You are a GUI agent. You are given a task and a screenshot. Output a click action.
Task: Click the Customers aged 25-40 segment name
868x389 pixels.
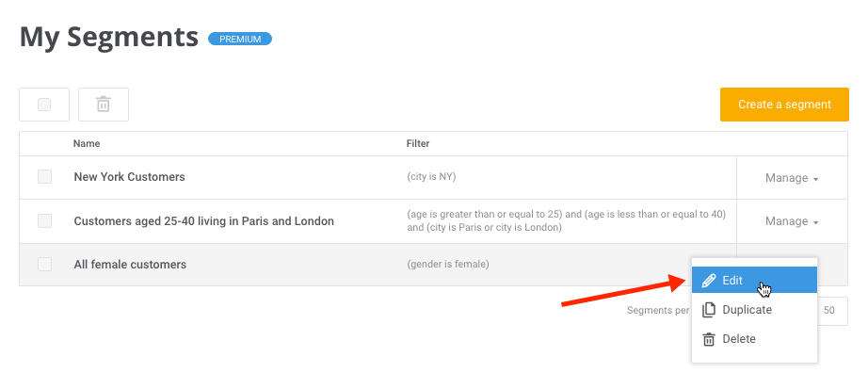tap(203, 221)
